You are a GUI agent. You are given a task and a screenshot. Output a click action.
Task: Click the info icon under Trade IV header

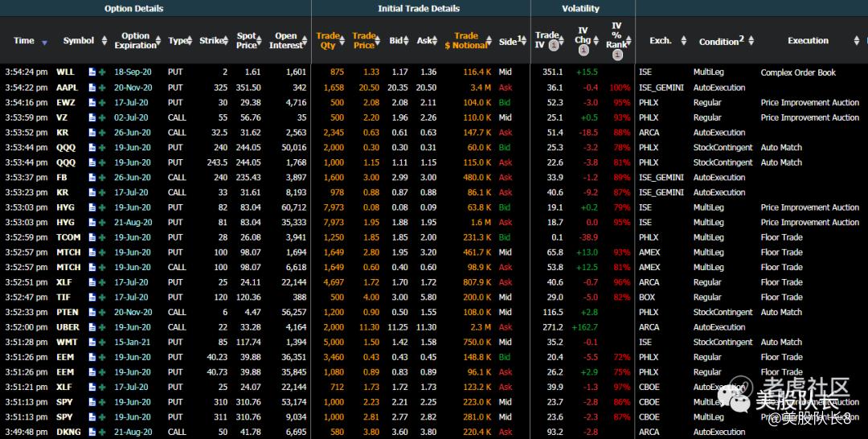552,46
